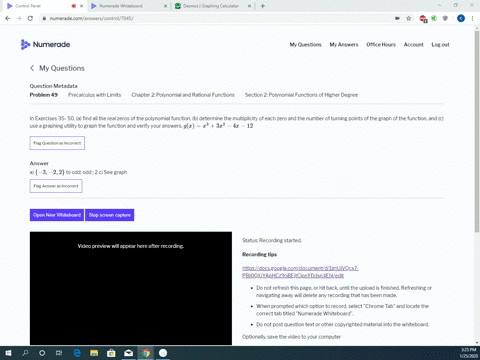
Task: Click Flag Question as Incorrect button
Action: click(x=57, y=143)
